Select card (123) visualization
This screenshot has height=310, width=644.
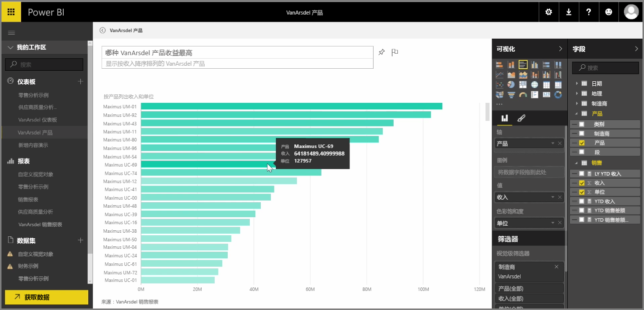point(546,94)
